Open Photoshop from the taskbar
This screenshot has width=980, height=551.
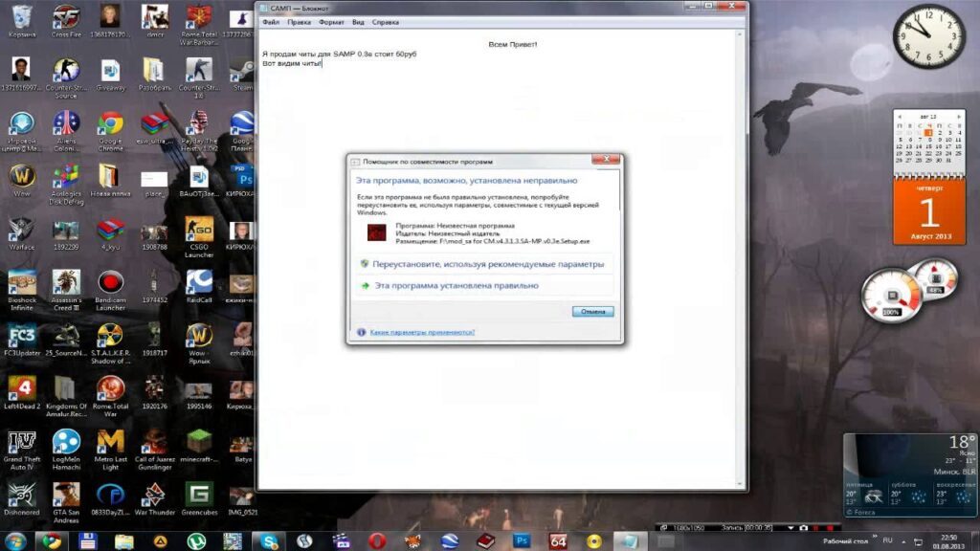tap(522, 541)
